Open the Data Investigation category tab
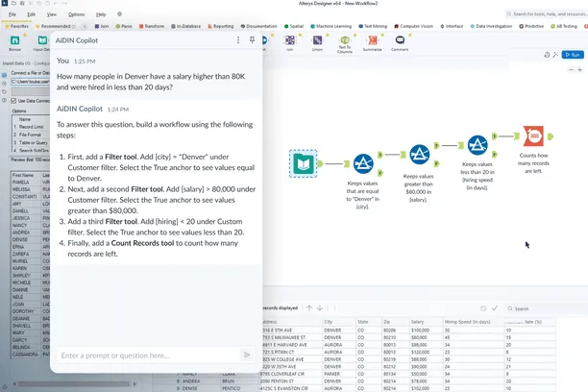This screenshot has height=392, width=588. tap(491, 26)
